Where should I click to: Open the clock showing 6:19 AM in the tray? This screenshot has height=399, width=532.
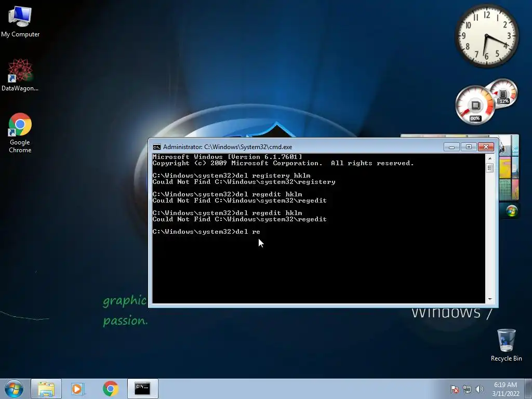[506, 389]
